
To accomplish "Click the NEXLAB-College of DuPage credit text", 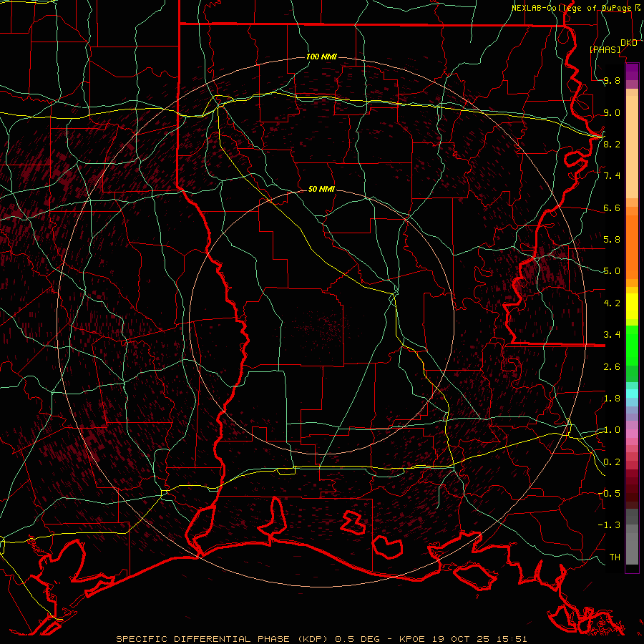I will pos(572,8).
